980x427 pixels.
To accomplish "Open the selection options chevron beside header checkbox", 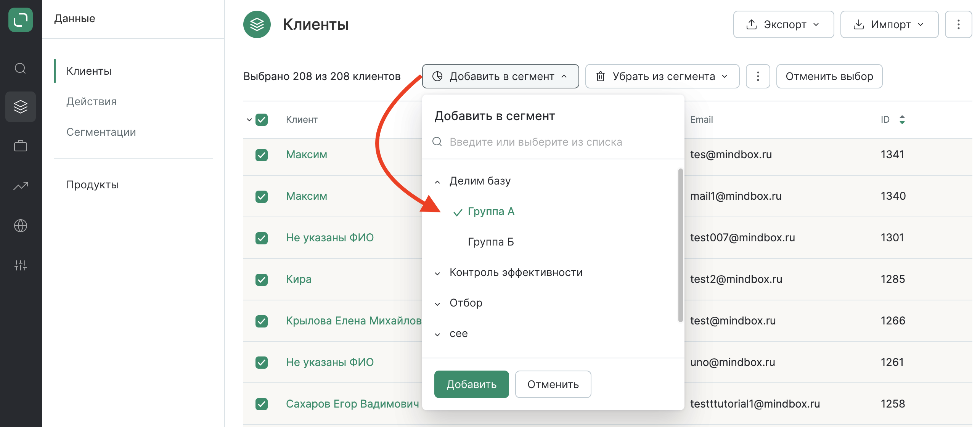I will click(x=249, y=120).
